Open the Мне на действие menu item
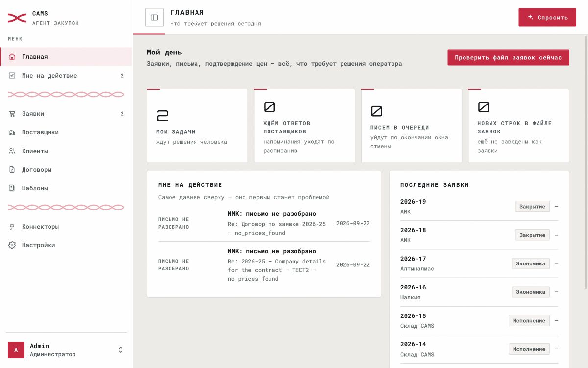Viewport: 588px width, 368px height. (x=66, y=76)
